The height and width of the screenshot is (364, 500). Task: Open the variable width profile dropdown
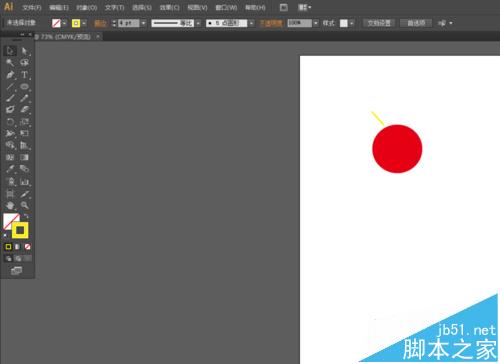[x=198, y=23]
